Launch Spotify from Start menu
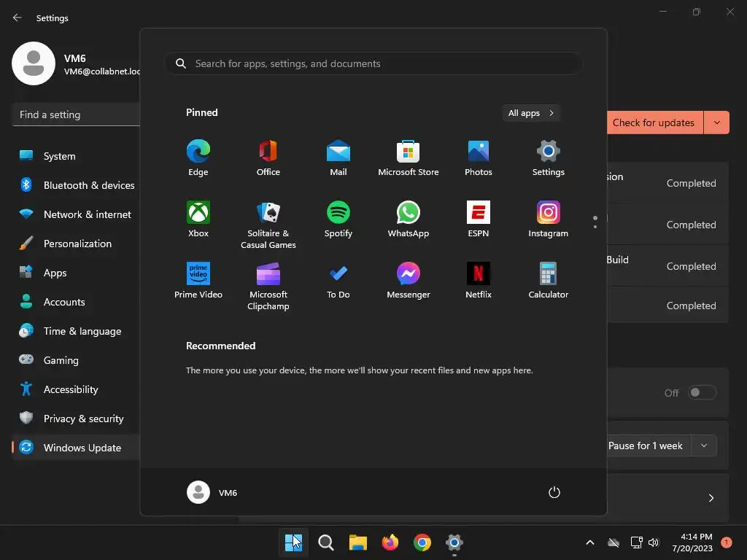Image resolution: width=747 pixels, height=560 pixels. click(x=338, y=219)
